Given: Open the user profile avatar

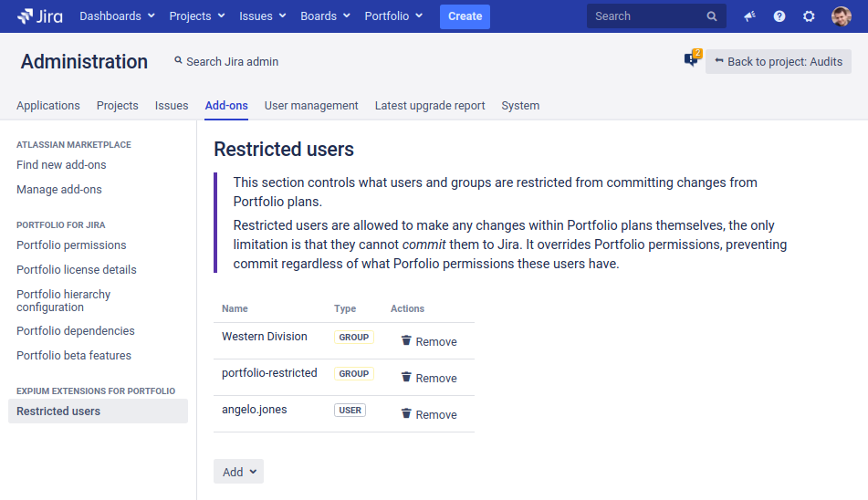Looking at the screenshot, I should click(841, 16).
